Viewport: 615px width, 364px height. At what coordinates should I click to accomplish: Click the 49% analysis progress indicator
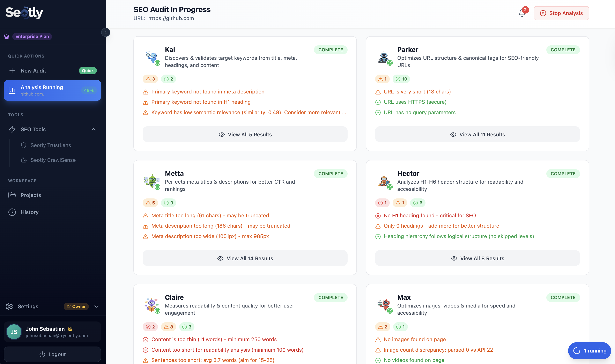(x=89, y=90)
